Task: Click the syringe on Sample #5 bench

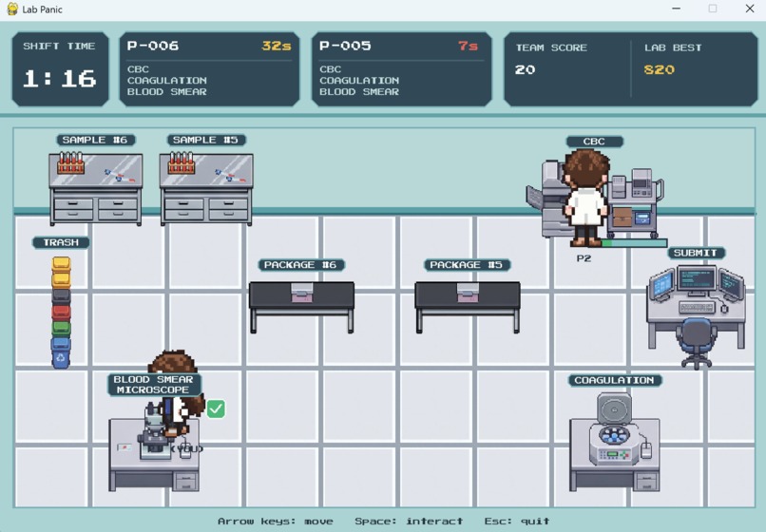Action: 230,176
